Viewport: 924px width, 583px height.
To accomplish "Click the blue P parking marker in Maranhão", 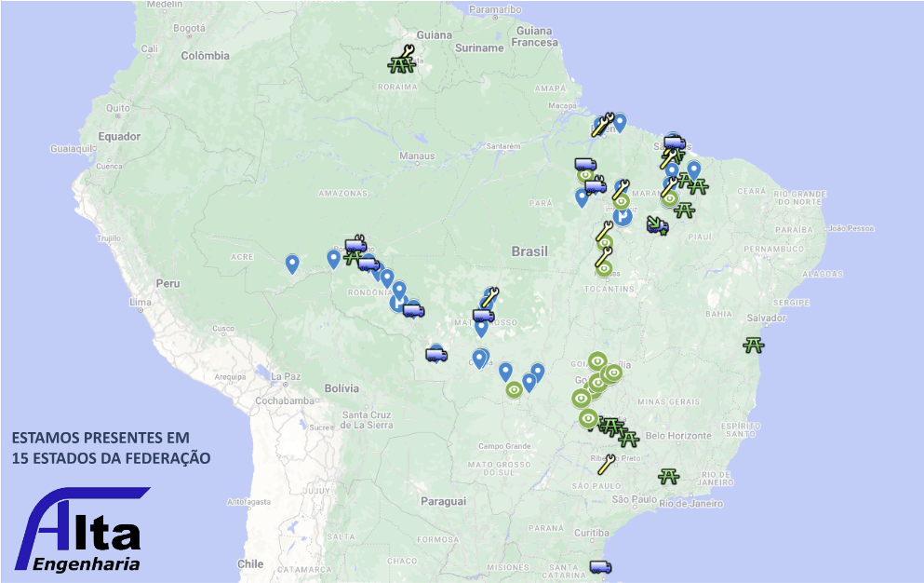I will point(623,217).
